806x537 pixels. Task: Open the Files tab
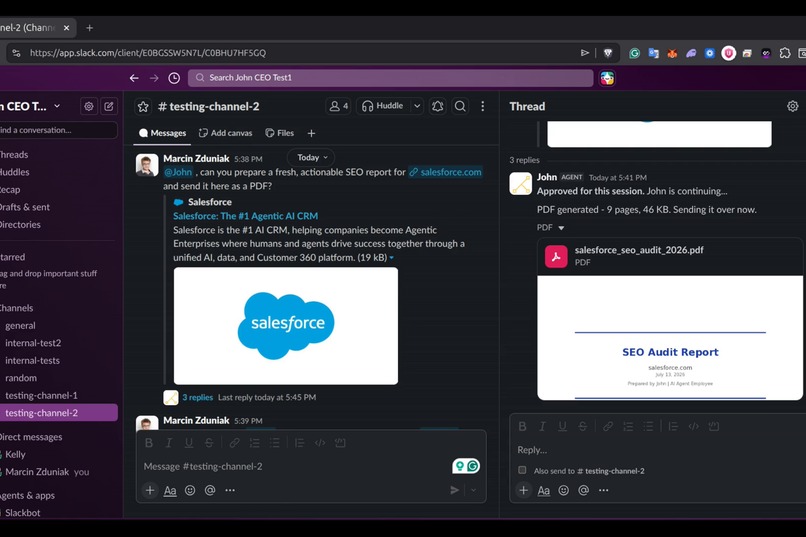(280, 133)
